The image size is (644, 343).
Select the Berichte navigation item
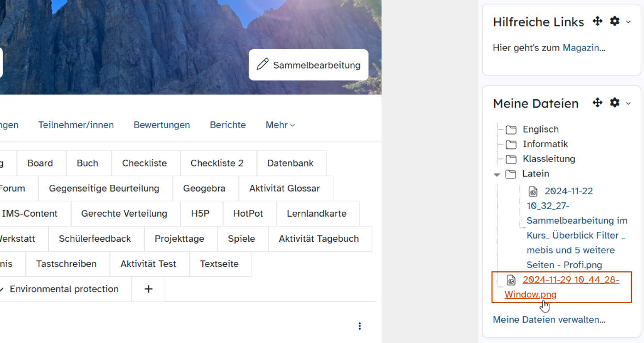click(x=228, y=125)
